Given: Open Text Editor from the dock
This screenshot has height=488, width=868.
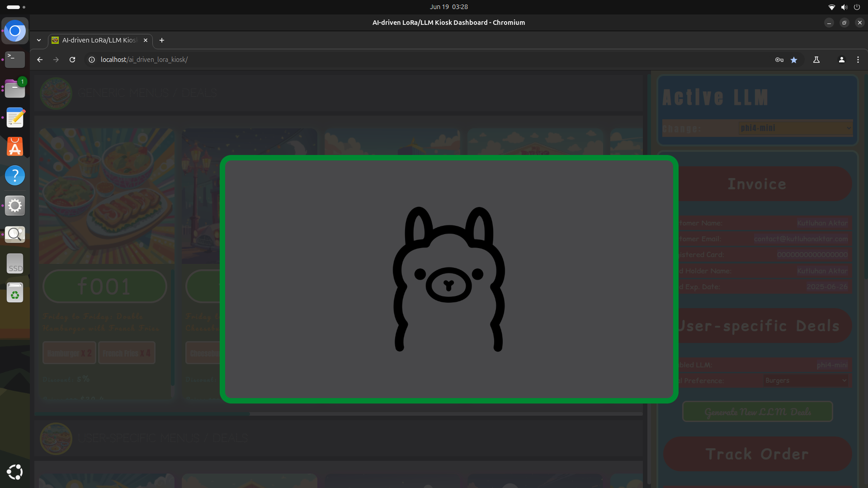Looking at the screenshot, I should (15, 117).
